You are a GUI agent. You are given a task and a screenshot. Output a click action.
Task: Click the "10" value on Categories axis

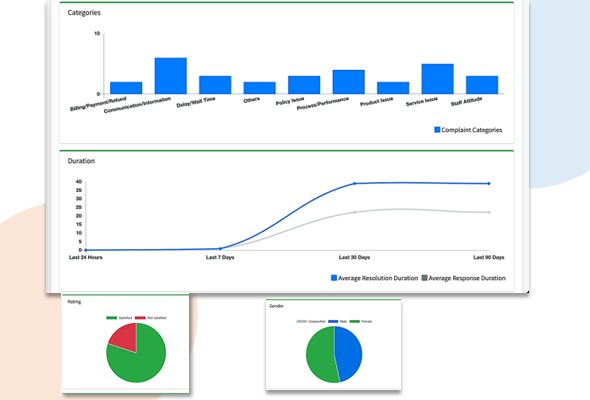(97, 33)
